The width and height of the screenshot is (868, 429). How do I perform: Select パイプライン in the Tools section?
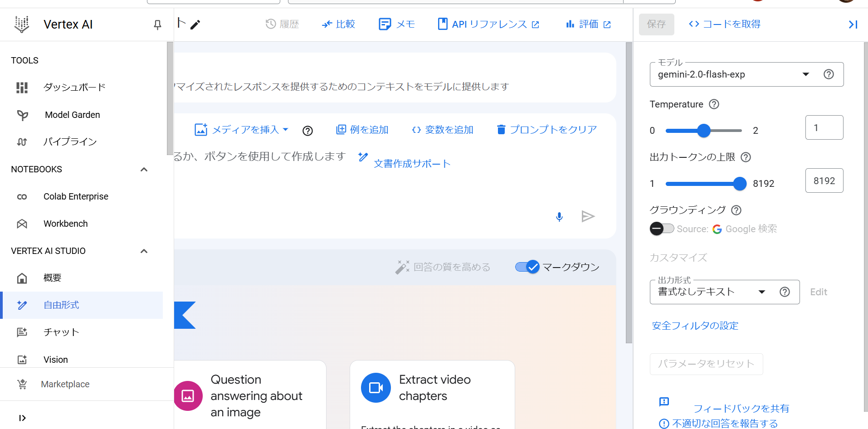[x=70, y=141]
